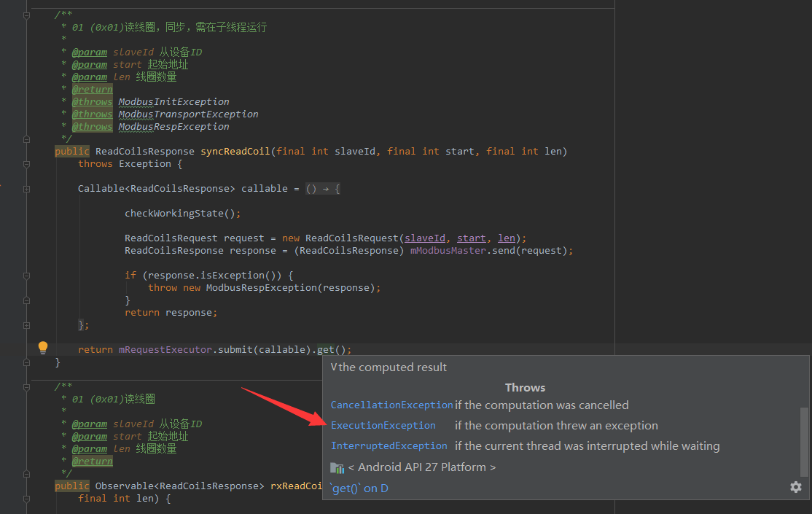Screen dimensions: 812x514
Task: Click the 'get()' link in the popup footer
Action: (x=344, y=488)
